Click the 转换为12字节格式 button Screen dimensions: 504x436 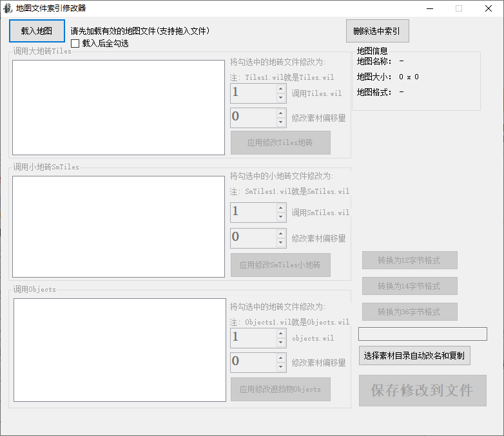[409, 260]
